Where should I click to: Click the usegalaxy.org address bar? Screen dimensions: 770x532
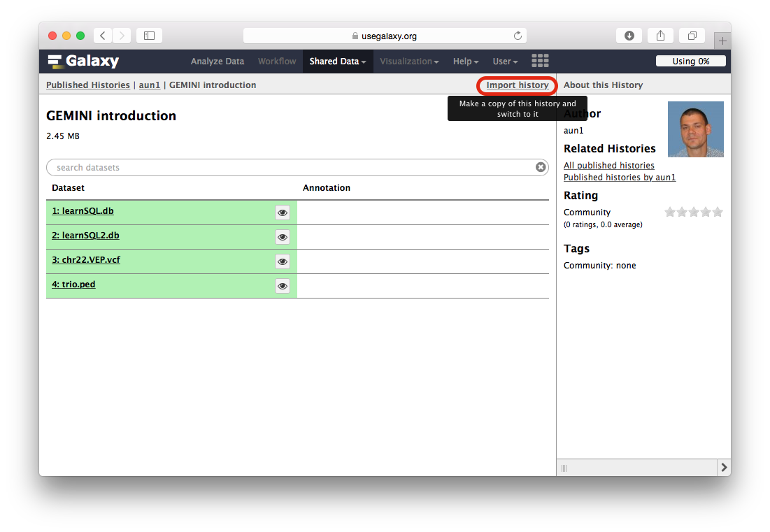385,36
